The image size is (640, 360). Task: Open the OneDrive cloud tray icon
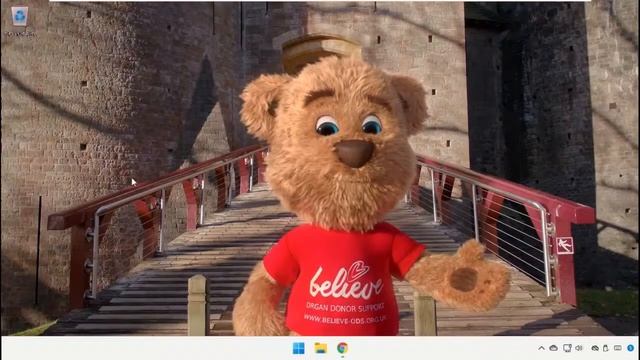[553, 348]
